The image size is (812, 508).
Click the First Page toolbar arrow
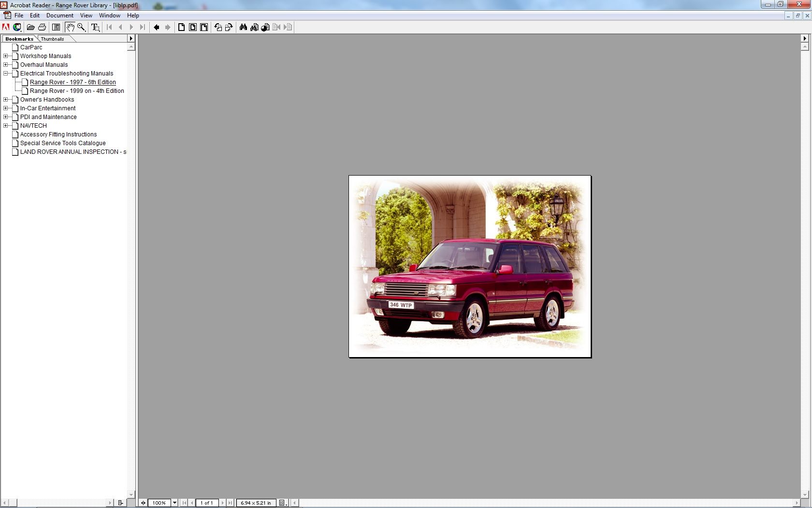click(x=110, y=28)
